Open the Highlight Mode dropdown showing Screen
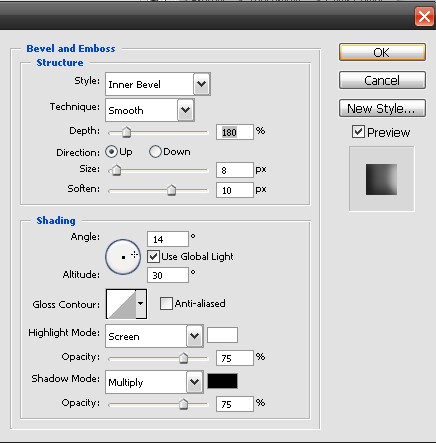Image resolution: width=436 pixels, height=443 pixels. (154, 336)
